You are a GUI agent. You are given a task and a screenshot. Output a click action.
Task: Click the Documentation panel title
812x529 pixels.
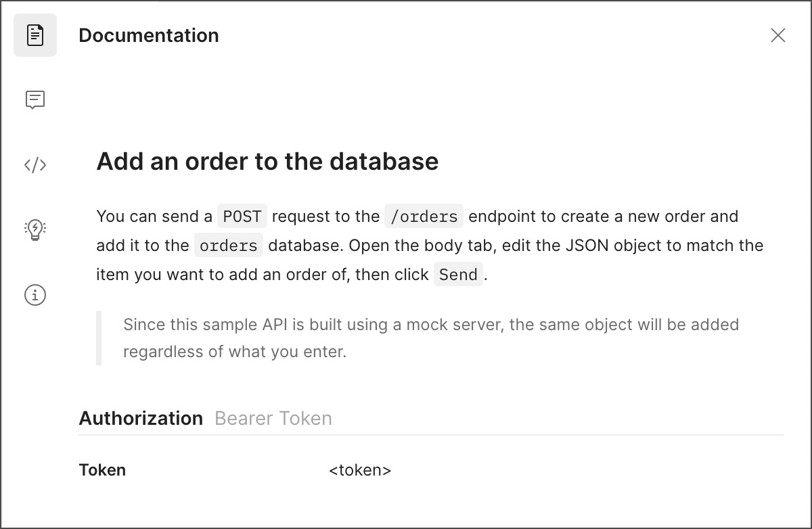(149, 35)
